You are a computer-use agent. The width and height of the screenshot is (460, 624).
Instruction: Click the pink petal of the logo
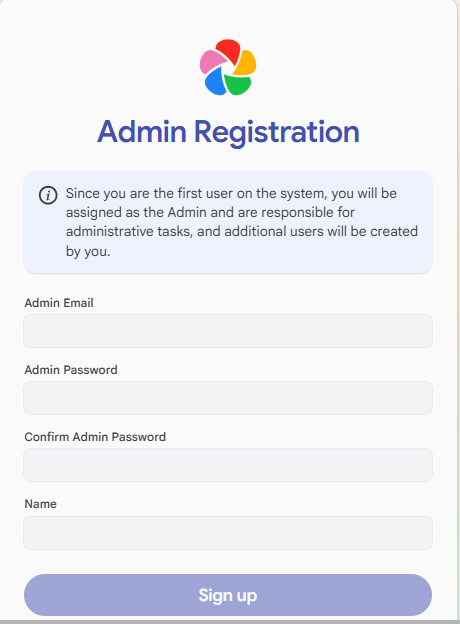coord(211,62)
